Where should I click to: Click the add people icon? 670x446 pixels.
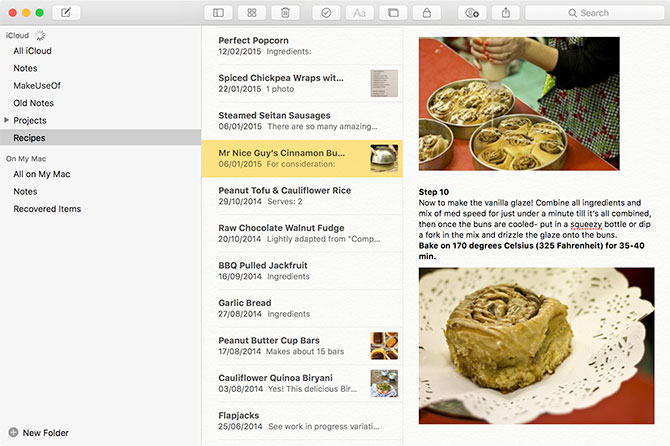tap(471, 13)
